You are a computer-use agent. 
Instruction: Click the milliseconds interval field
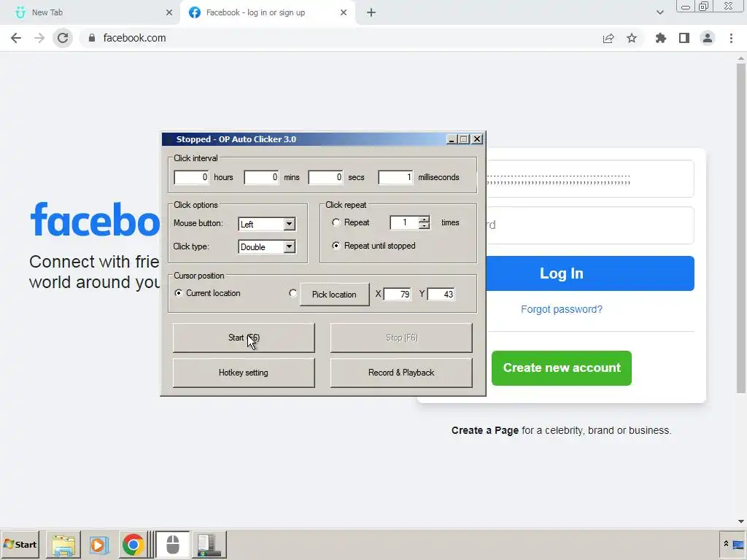(395, 177)
